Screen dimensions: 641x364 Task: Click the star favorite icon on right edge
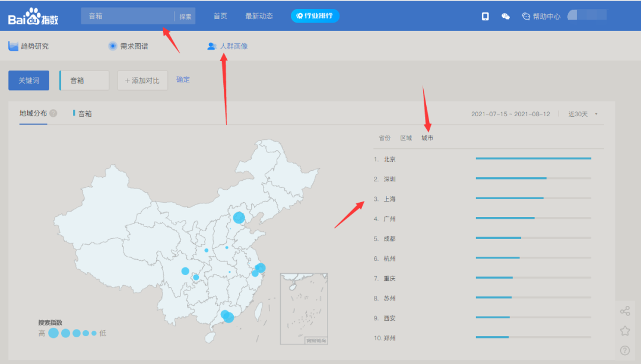pyautogui.click(x=625, y=331)
